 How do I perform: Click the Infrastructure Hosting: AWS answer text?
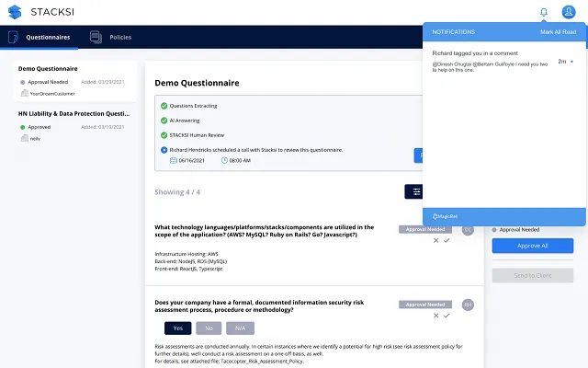pos(187,254)
